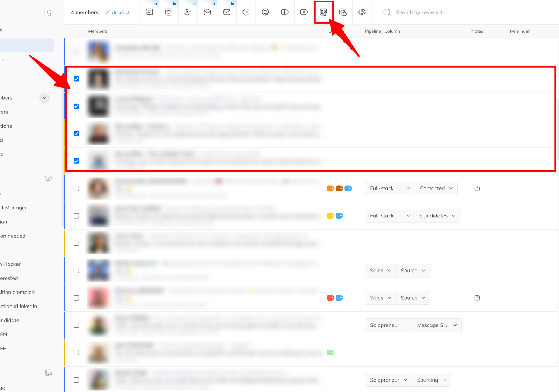The height and width of the screenshot is (392, 559).
Task: Click the Pipeline | Column header
Action: (382, 31)
